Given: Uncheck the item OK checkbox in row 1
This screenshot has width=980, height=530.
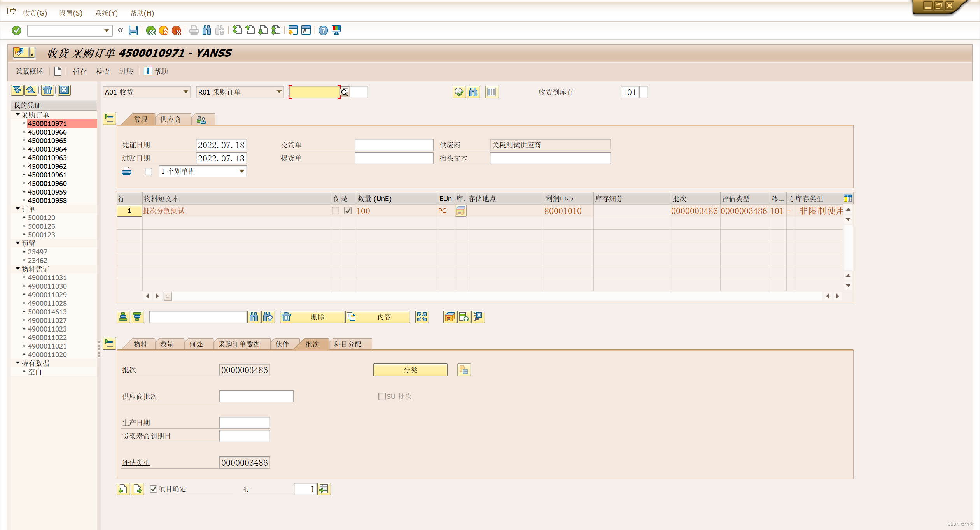Looking at the screenshot, I should 348,211.
